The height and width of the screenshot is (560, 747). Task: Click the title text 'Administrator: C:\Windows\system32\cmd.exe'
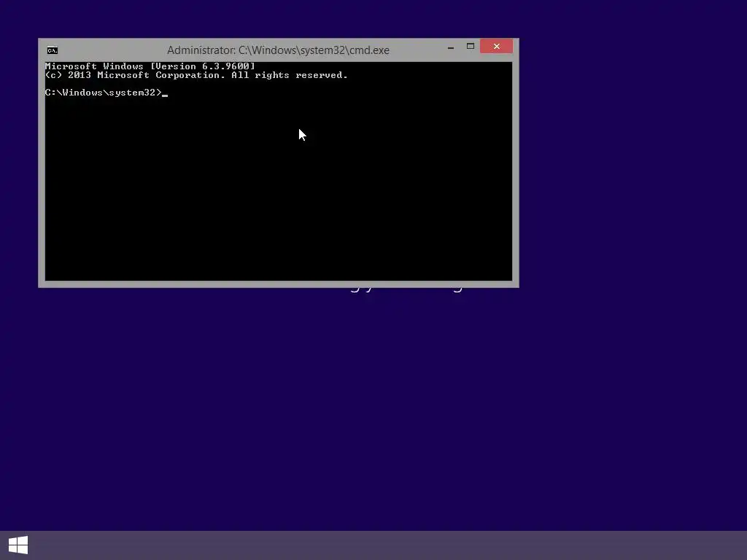pyautogui.click(x=278, y=50)
